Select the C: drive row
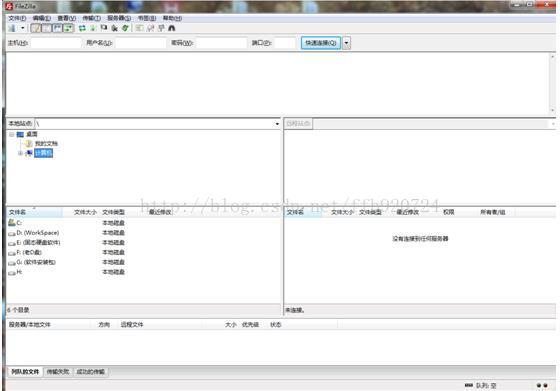 144,223
